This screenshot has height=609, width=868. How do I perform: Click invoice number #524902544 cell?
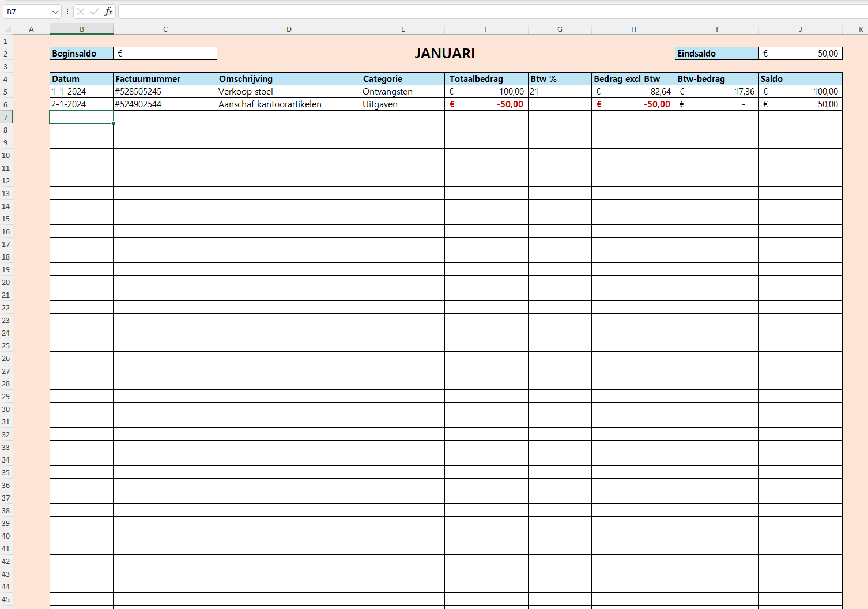(165, 104)
